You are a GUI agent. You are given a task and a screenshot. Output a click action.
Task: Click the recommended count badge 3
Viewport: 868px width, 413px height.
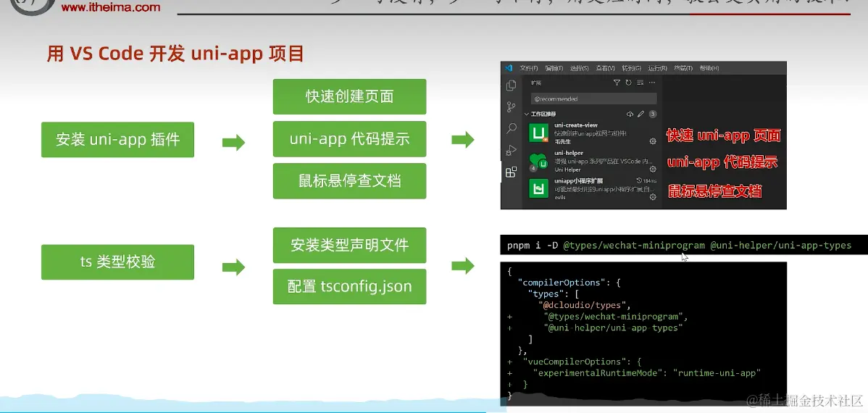pos(653,114)
